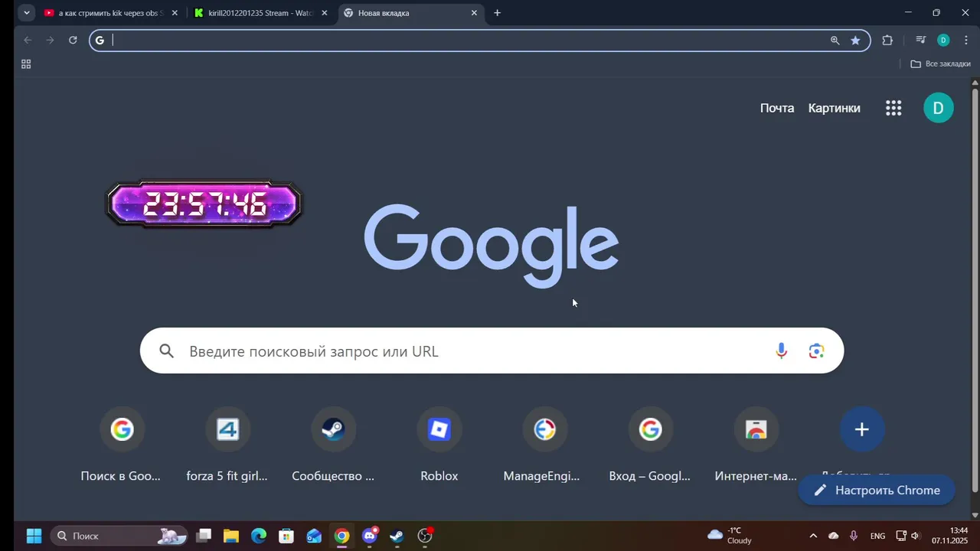
Task: Click the tab search dropdown arrow
Action: tap(27, 13)
